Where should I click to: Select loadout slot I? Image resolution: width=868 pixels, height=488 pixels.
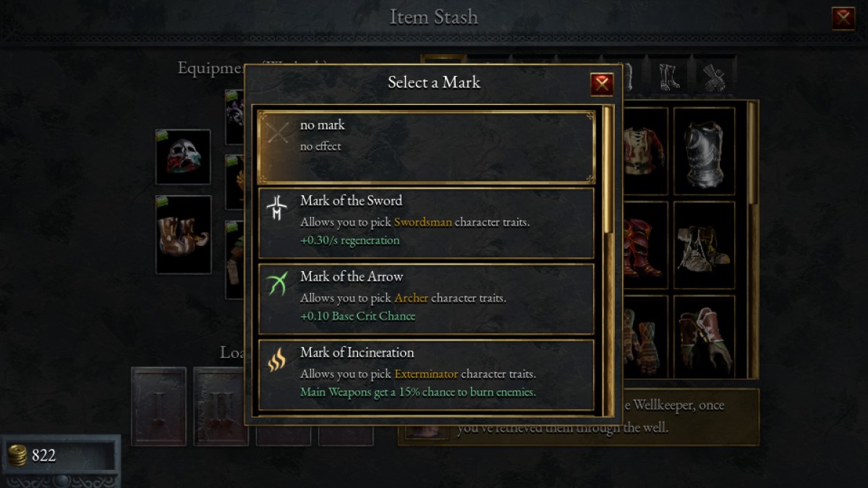[x=158, y=406]
